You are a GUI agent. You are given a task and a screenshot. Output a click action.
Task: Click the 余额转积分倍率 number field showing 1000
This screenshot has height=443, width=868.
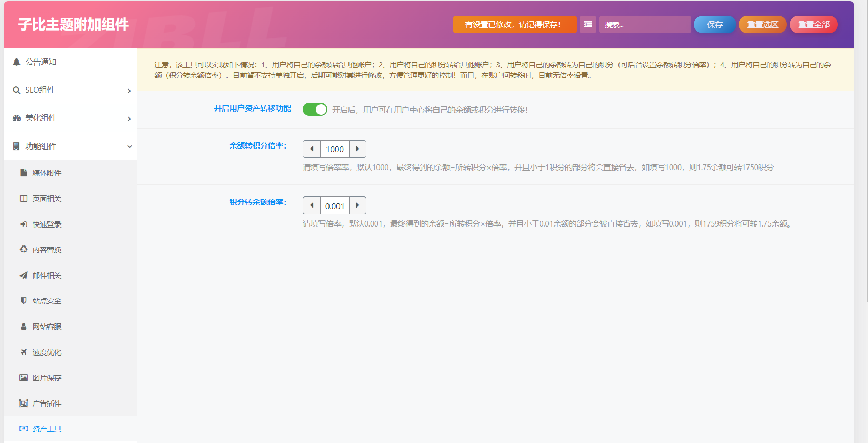coord(335,149)
